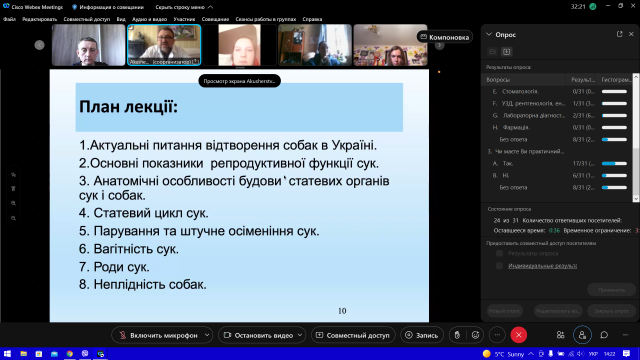Click histogram bar for answer Ні
The width and height of the screenshot is (640, 360).
click(614, 176)
